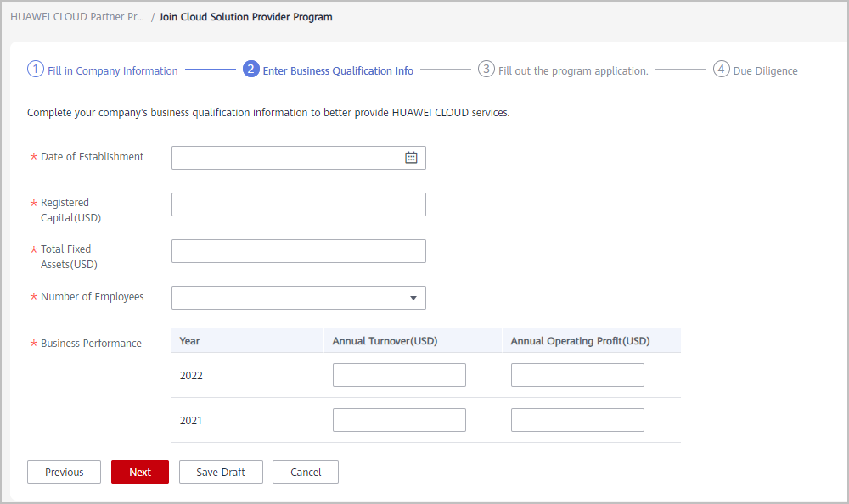Go back with the Previous button
Screen dimensions: 849x504
(x=64, y=472)
